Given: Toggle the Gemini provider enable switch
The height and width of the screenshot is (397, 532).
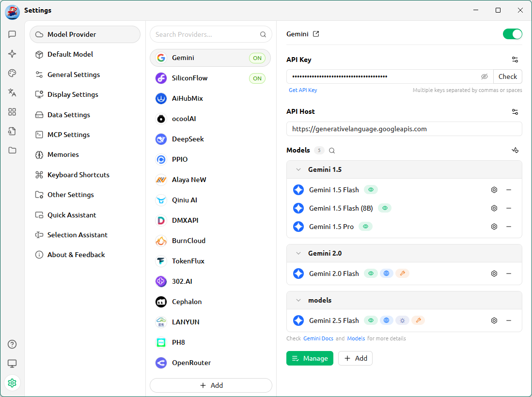Looking at the screenshot, I should (512, 34).
